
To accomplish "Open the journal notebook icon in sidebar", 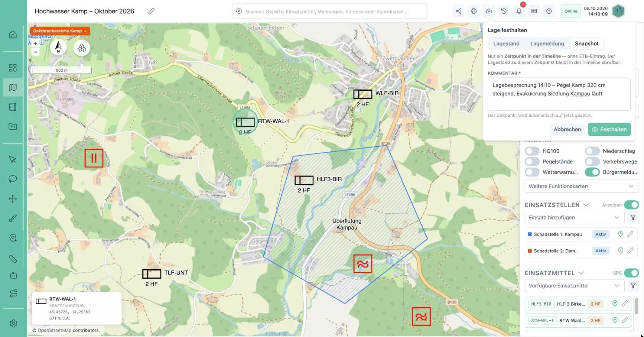I will pyautogui.click(x=13, y=107).
